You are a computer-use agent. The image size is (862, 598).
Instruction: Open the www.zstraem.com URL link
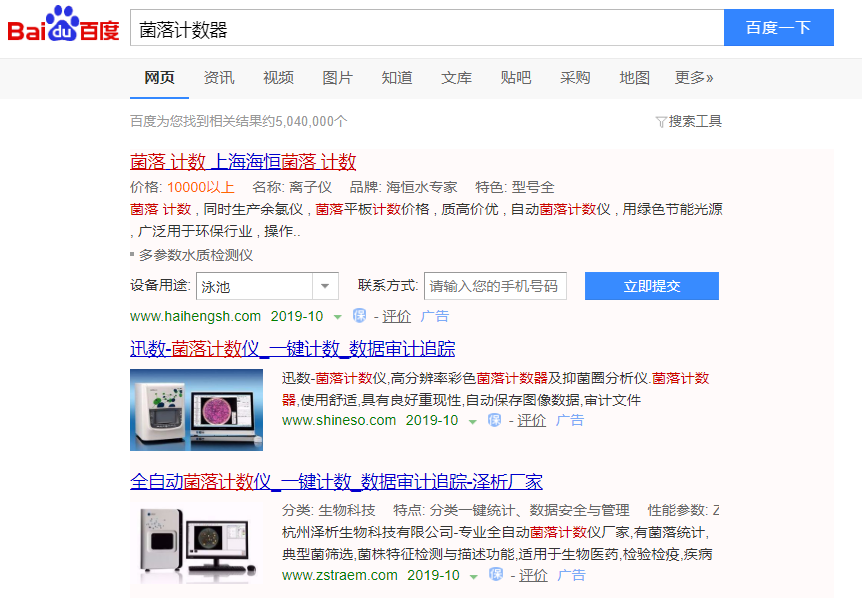(340, 575)
